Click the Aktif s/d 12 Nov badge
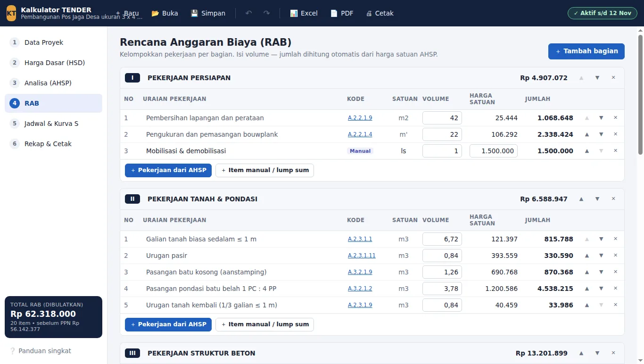This screenshot has height=364, width=644. (603, 13)
